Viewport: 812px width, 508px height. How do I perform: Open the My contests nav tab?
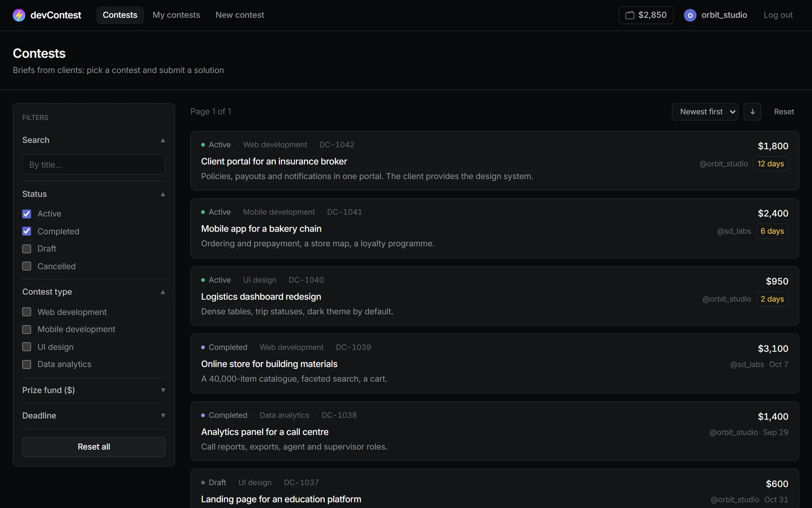pos(176,15)
